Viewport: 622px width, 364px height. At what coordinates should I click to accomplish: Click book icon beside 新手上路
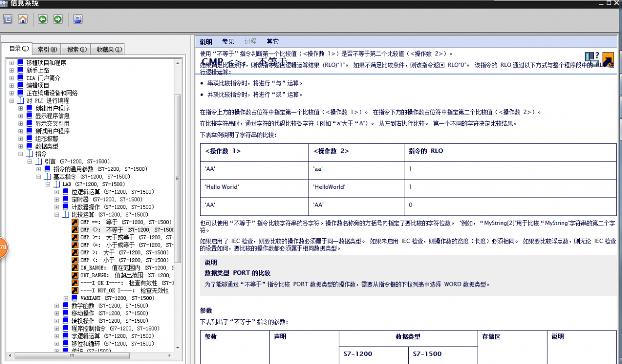(x=20, y=70)
